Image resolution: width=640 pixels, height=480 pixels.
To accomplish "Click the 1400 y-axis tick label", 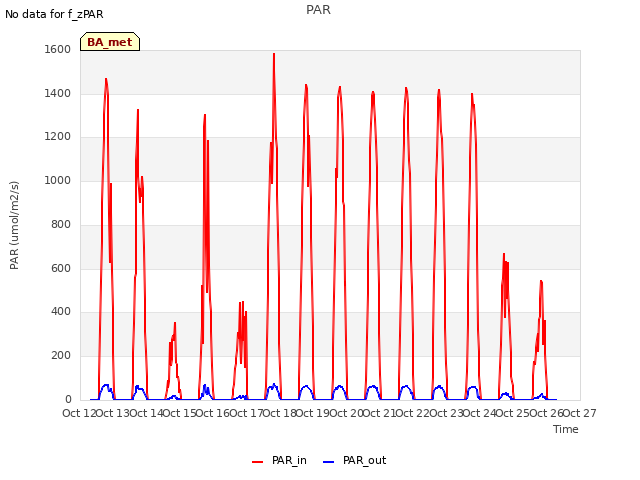I will [x=58, y=93].
